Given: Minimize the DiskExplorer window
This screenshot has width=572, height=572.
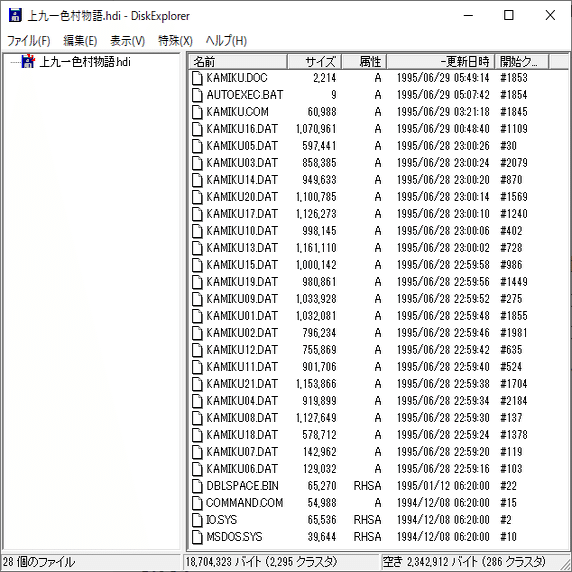Looking at the screenshot, I should (468, 15).
